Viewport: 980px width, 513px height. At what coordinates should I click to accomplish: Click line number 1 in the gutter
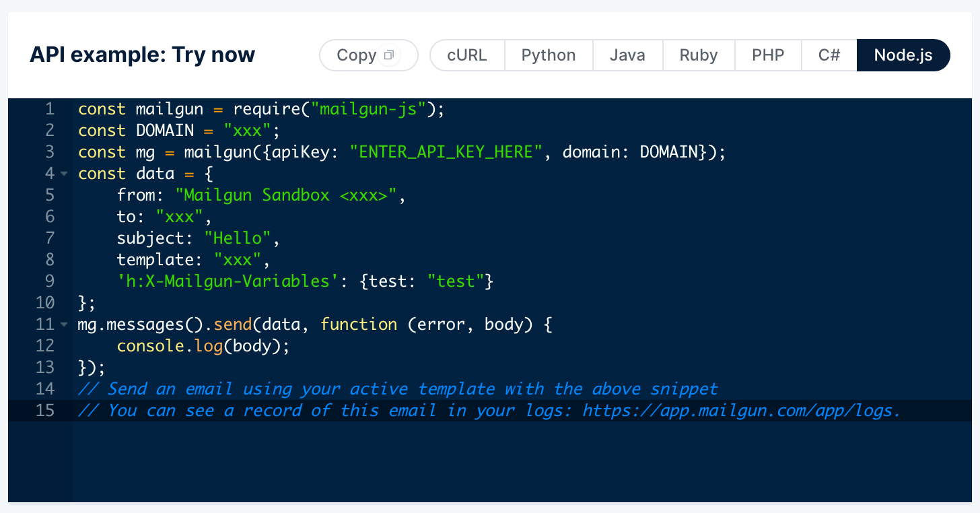[x=50, y=109]
